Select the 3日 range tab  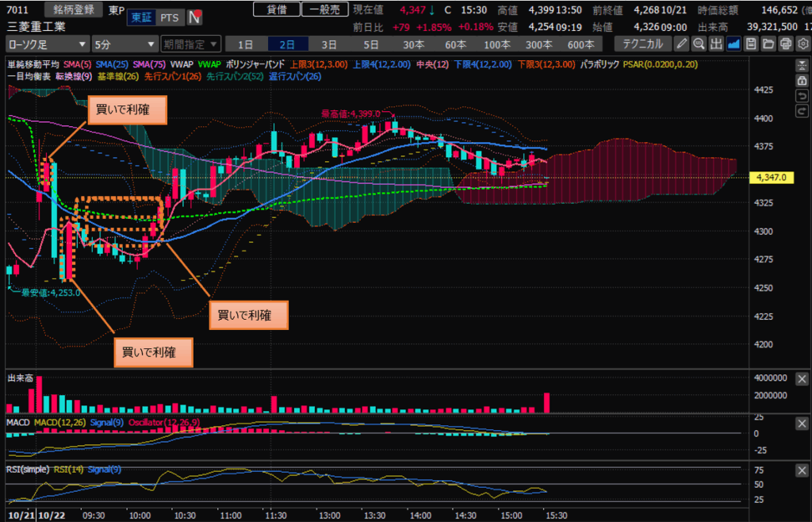coord(328,44)
